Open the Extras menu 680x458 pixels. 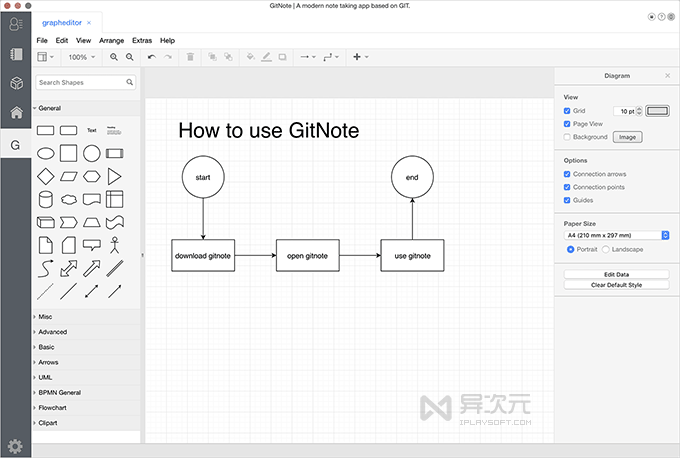[x=142, y=40]
